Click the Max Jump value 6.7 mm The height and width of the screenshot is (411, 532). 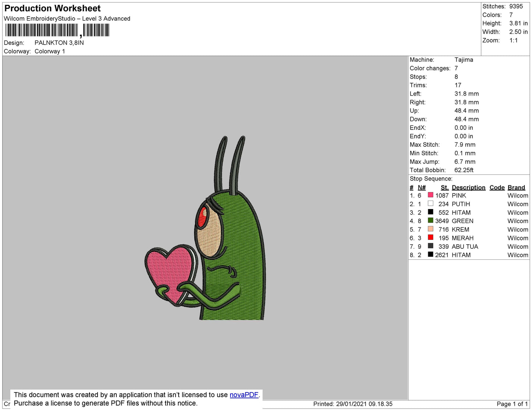pyautogui.click(x=465, y=162)
